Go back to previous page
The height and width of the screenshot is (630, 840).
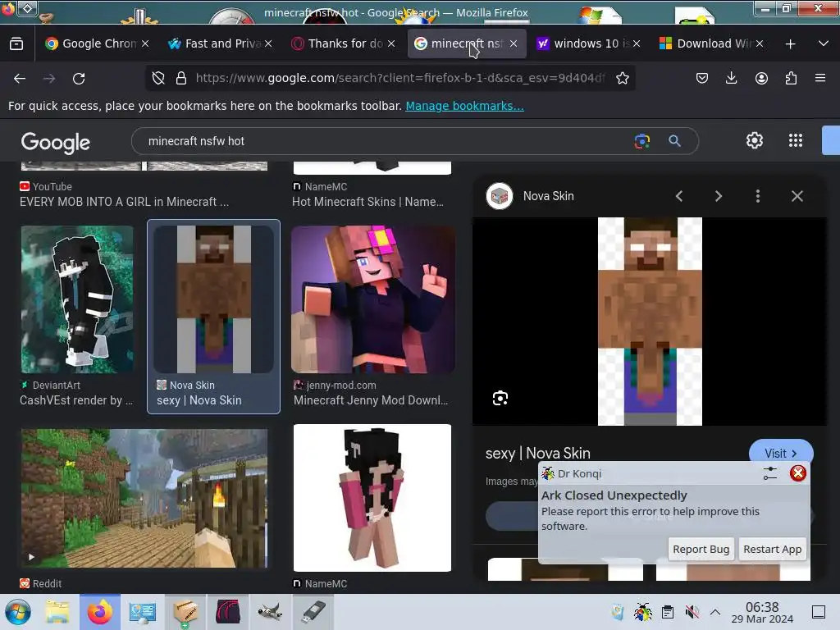20,78
